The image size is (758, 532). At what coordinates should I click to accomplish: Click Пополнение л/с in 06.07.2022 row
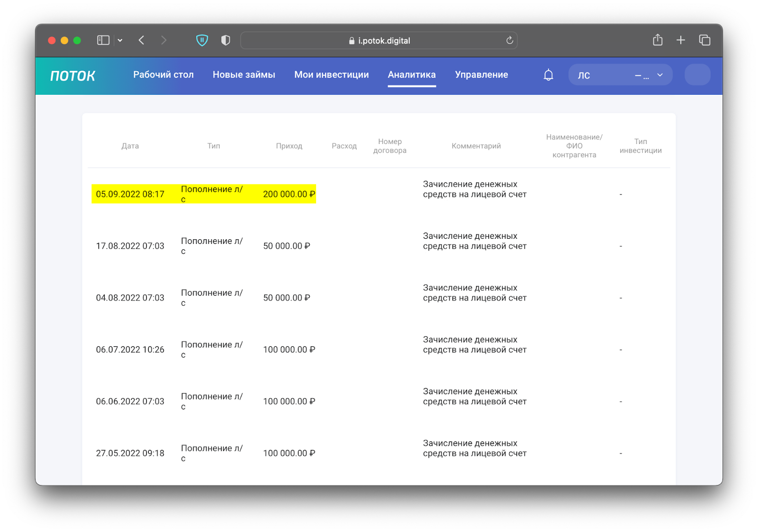click(212, 350)
